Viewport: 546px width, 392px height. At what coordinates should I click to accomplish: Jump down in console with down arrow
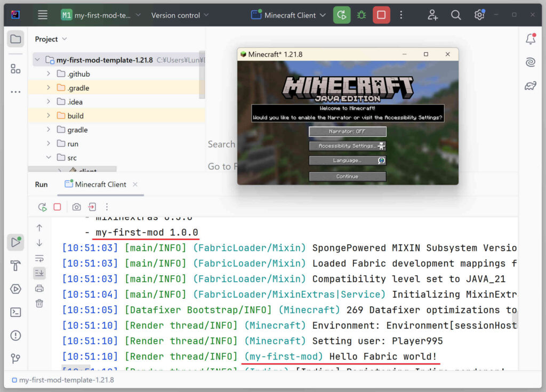click(39, 243)
